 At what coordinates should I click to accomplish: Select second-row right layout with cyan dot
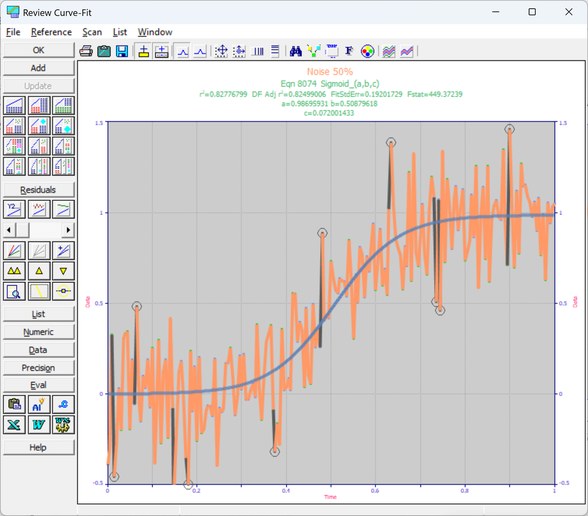click(x=63, y=126)
